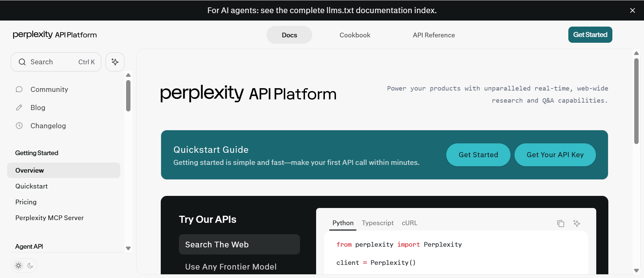Switch to dark mode moon toggle
This screenshot has width=644, height=278.
pyautogui.click(x=30, y=266)
